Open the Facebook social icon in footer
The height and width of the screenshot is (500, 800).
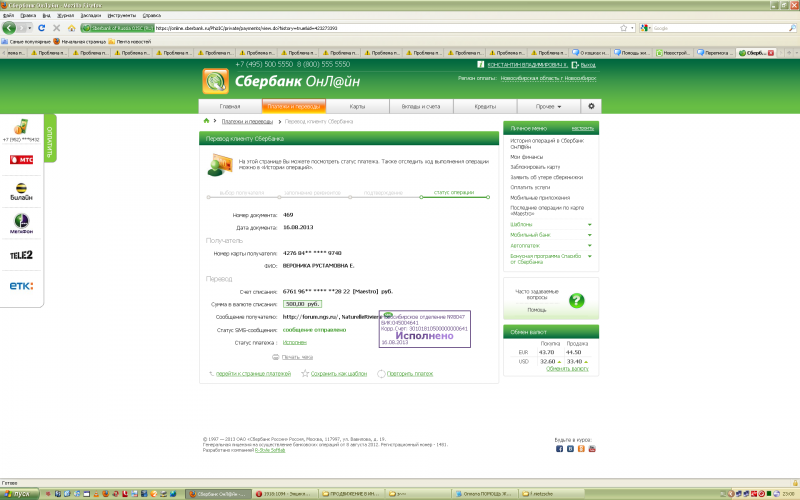coord(559,448)
